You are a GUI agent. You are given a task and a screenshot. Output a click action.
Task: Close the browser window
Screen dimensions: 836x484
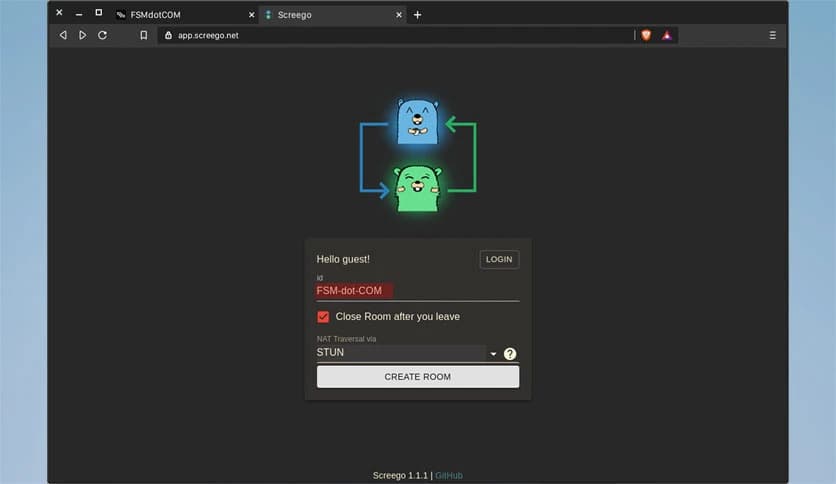pyautogui.click(x=59, y=12)
